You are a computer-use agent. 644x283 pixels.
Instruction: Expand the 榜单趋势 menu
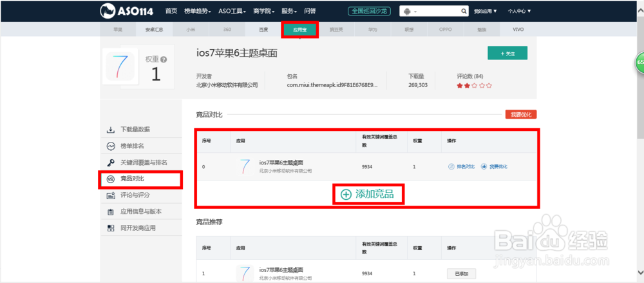pos(198,11)
